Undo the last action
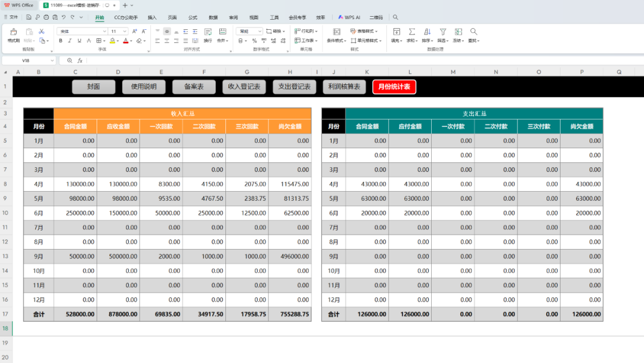The width and height of the screenshot is (644, 363). (64, 17)
